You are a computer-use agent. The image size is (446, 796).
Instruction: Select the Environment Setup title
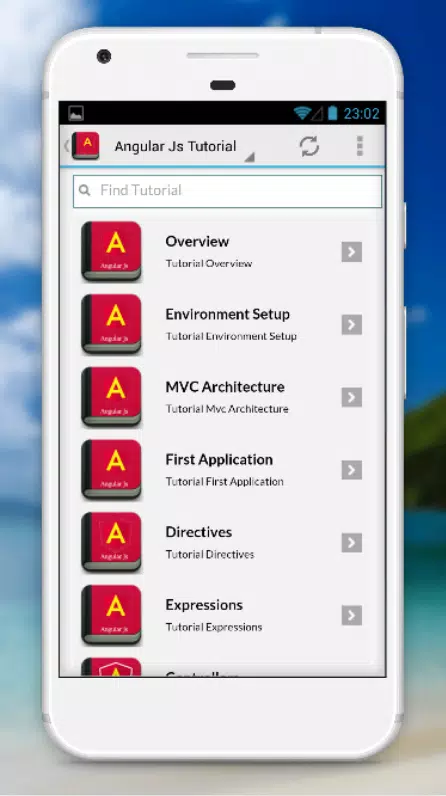tap(227, 314)
